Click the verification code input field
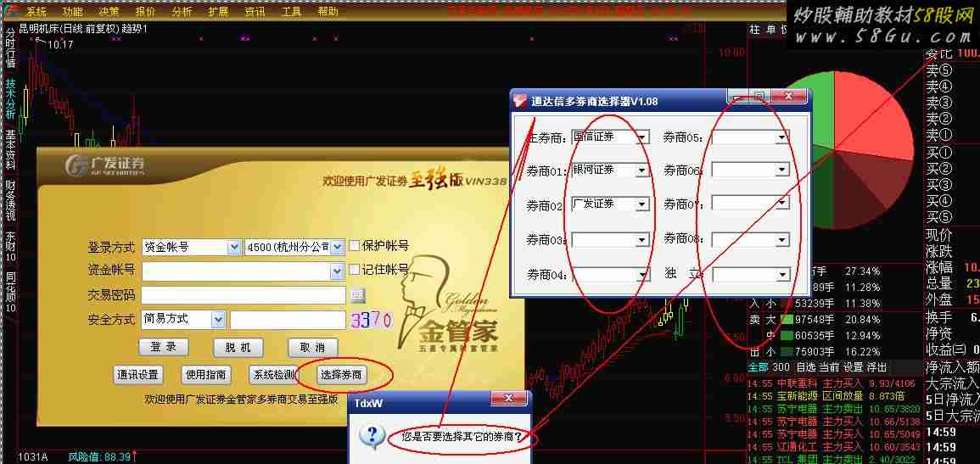Viewport: 980px width, 464px height. (x=288, y=320)
